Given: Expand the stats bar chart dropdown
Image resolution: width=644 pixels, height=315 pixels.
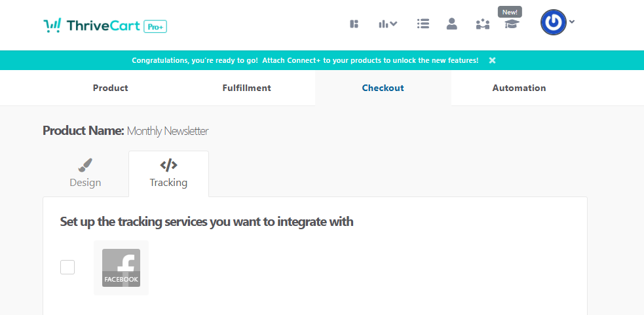Looking at the screenshot, I should 388,24.
